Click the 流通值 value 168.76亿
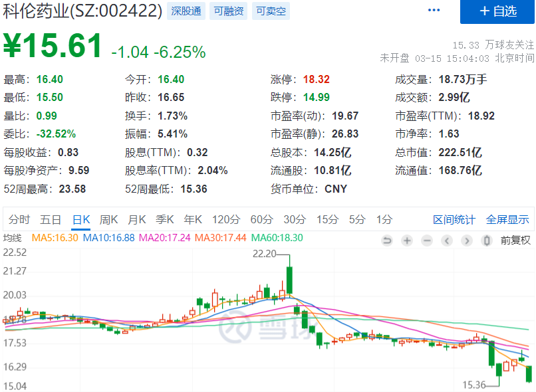 tap(460, 170)
